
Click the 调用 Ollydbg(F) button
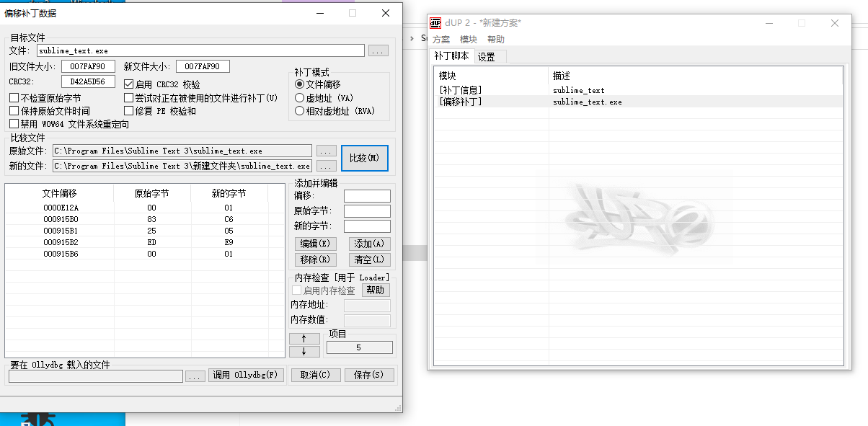pyautogui.click(x=246, y=375)
